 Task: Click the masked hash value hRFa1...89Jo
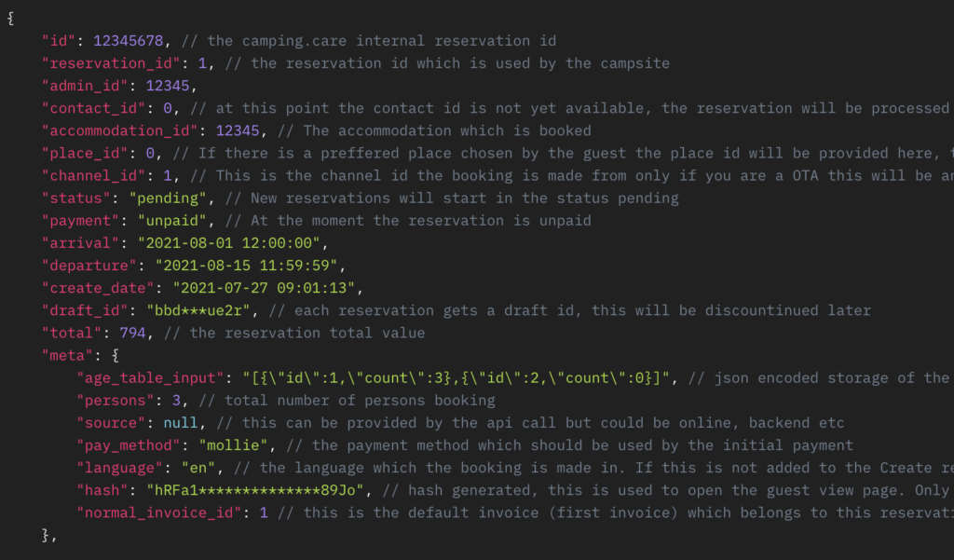[255, 491]
